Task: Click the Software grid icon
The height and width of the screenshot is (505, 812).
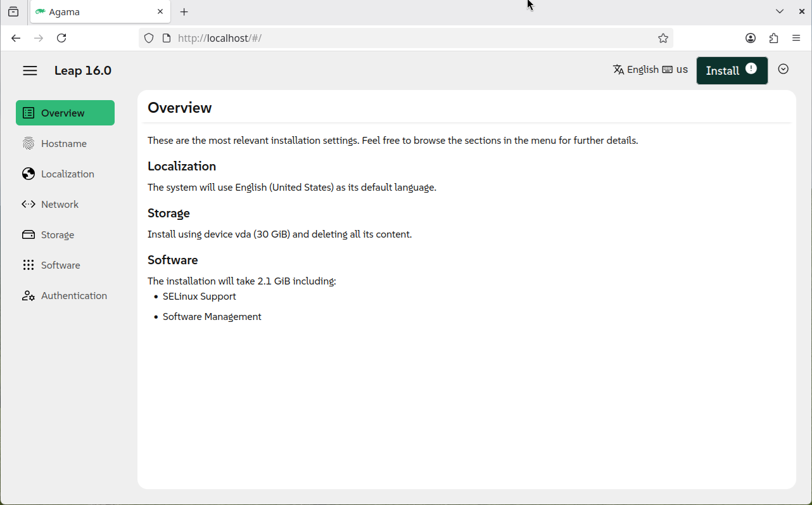Action: tap(29, 265)
